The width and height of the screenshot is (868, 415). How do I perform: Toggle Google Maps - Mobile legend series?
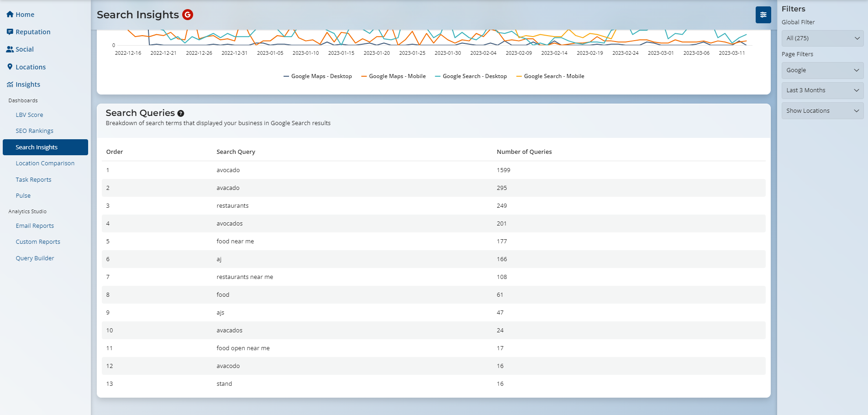tap(394, 76)
